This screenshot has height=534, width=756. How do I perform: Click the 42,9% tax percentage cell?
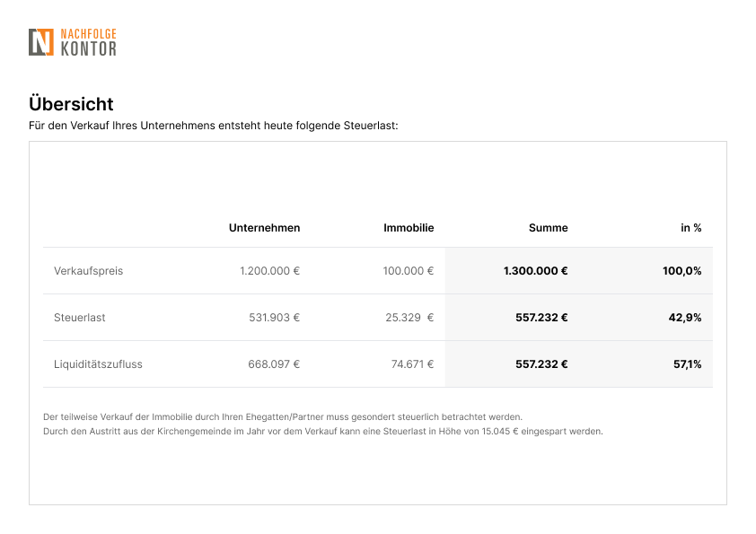point(685,318)
